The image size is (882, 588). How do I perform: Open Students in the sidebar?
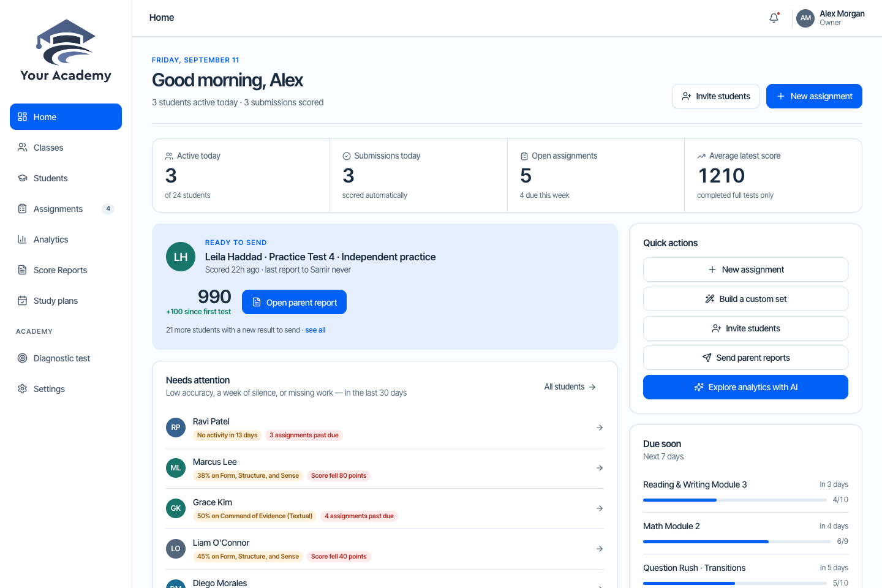pyautogui.click(x=66, y=178)
